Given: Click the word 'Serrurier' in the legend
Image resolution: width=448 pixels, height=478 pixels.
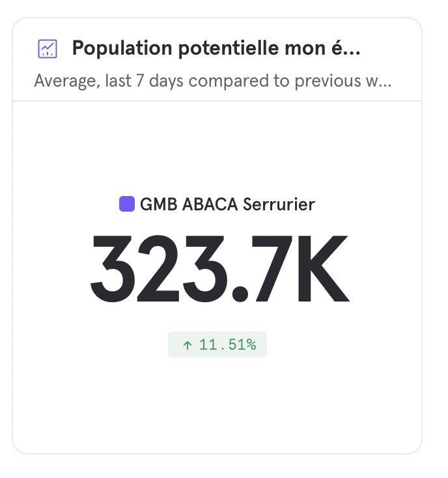Looking at the screenshot, I should click(279, 204).
